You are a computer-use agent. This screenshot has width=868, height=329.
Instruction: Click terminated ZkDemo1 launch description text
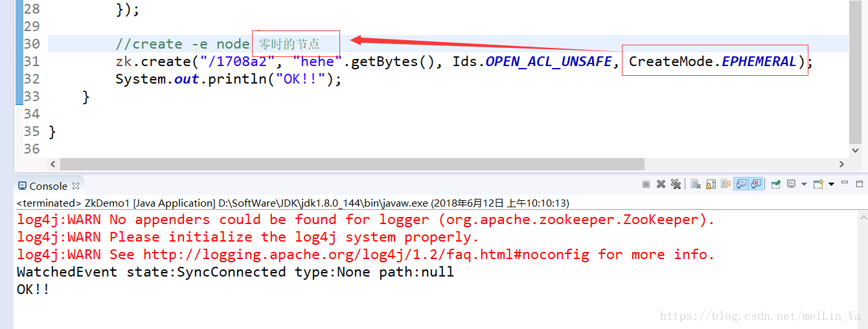[293, 203]
